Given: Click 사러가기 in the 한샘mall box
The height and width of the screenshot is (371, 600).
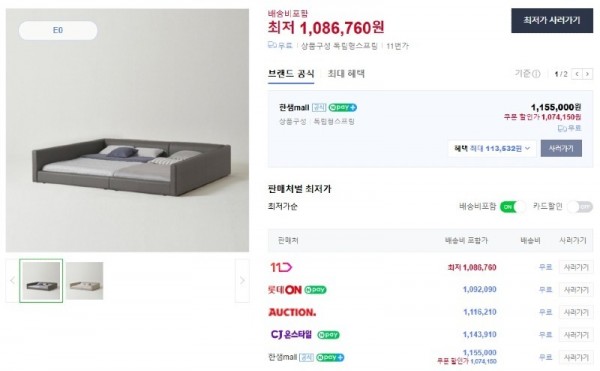Looking at the screenshot, I should pyautogui.click(x=561, y=148).
